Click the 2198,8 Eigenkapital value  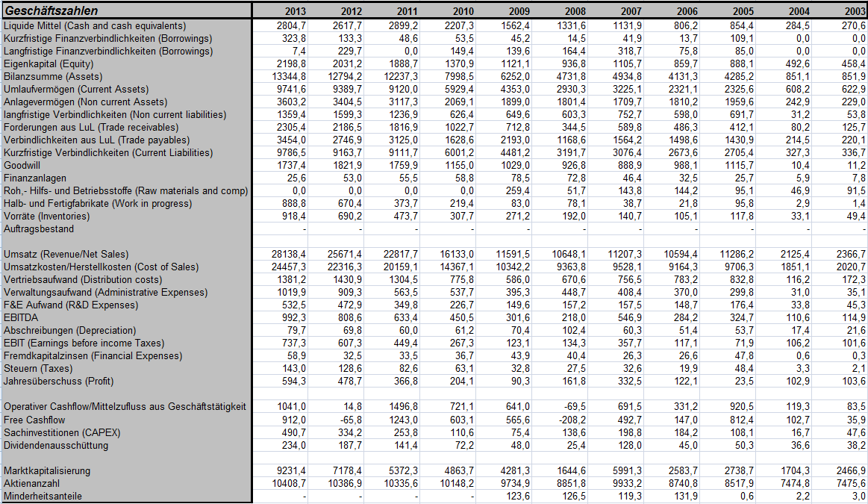coord(291,64)
